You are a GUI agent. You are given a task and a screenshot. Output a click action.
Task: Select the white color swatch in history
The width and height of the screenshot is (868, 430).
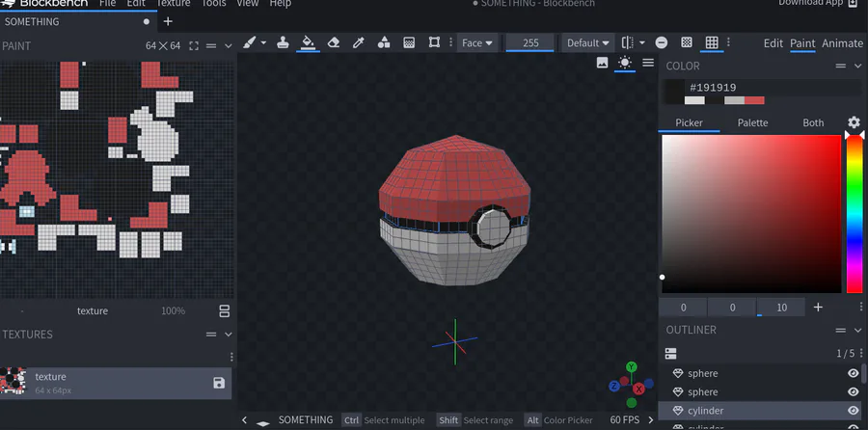pos(694,100)
